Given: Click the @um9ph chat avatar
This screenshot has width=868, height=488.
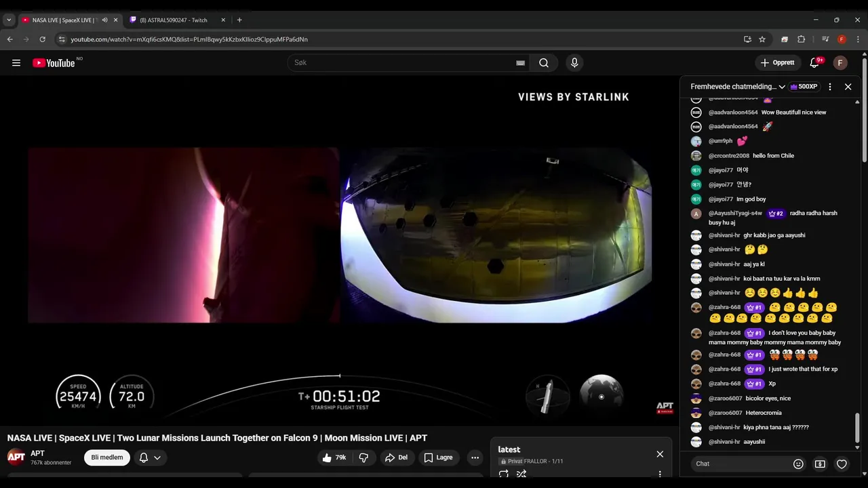Looking at the screenshot, I should coord(696,141).
